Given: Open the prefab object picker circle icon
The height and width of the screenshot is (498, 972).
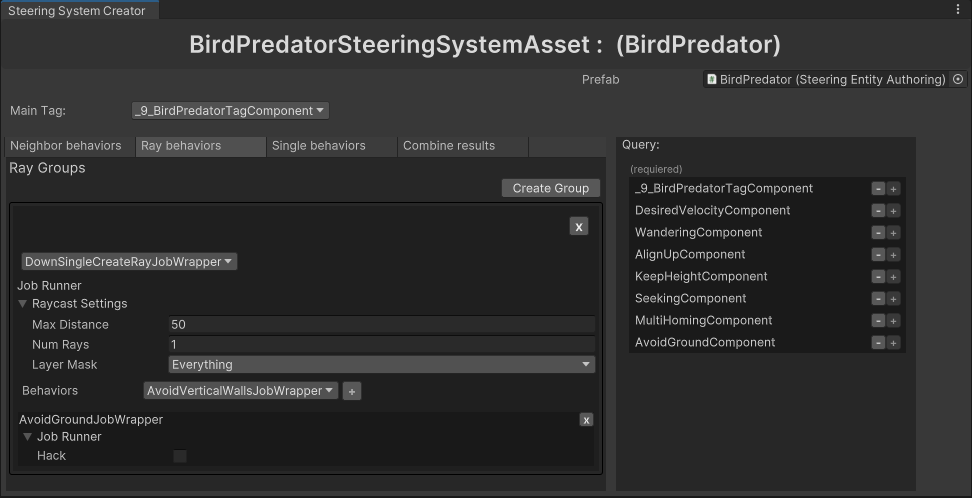Looking at the screenshot, I should [x=957, y=80].
